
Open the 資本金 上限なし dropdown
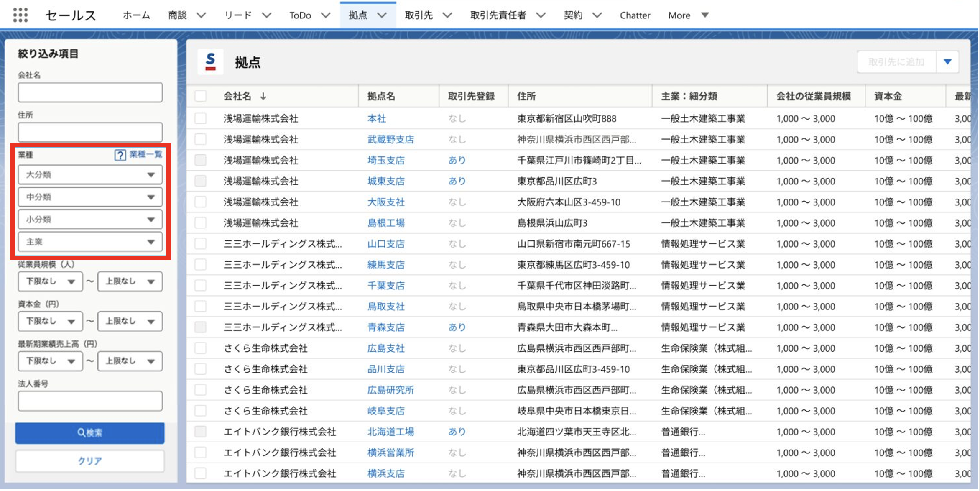tap(130, 321)
